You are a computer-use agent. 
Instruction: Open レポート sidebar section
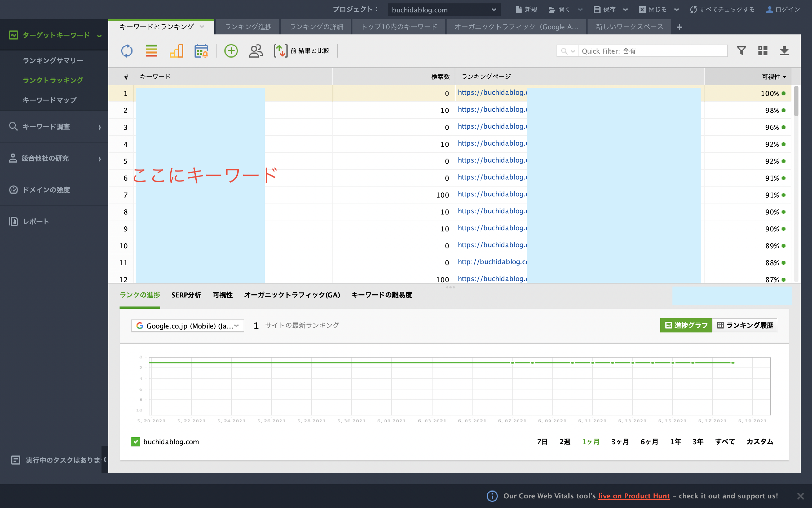click(x=54, y=222)
